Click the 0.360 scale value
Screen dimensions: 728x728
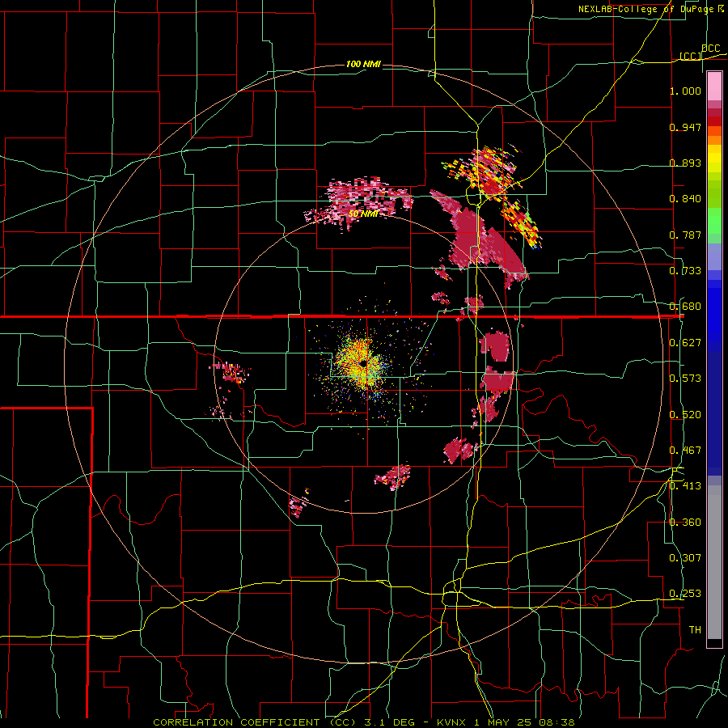tap(685, 523)
